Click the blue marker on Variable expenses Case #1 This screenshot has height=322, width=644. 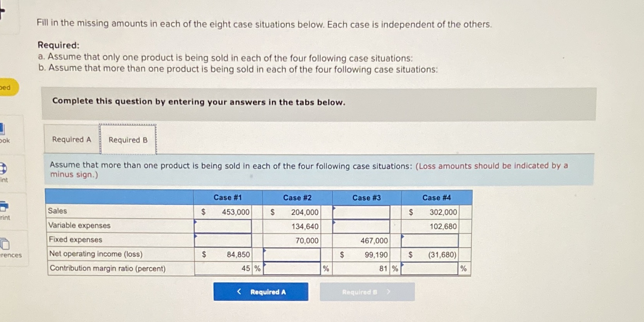195,221
